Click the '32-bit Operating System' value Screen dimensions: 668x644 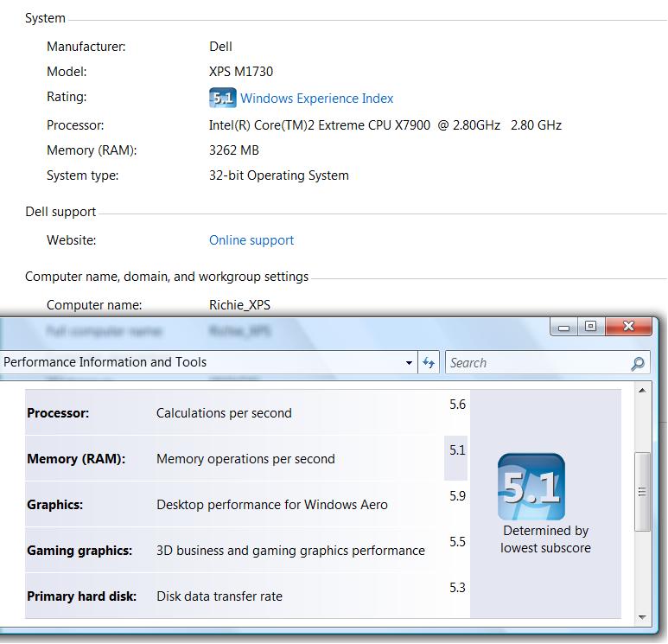(x=278, y=175)
